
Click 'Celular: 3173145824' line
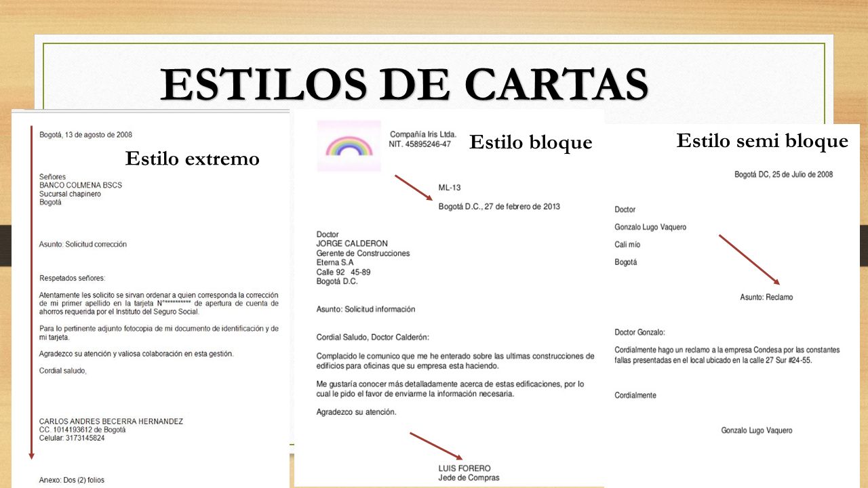pos(72,439)
